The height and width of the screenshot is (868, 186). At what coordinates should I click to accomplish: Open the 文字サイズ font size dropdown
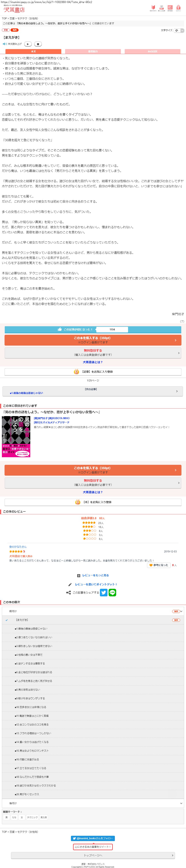(x=179, y=30)
